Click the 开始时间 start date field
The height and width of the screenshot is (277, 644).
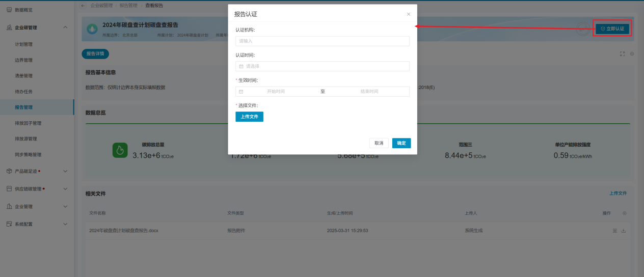pyautogui.click(x=276, y=92)
